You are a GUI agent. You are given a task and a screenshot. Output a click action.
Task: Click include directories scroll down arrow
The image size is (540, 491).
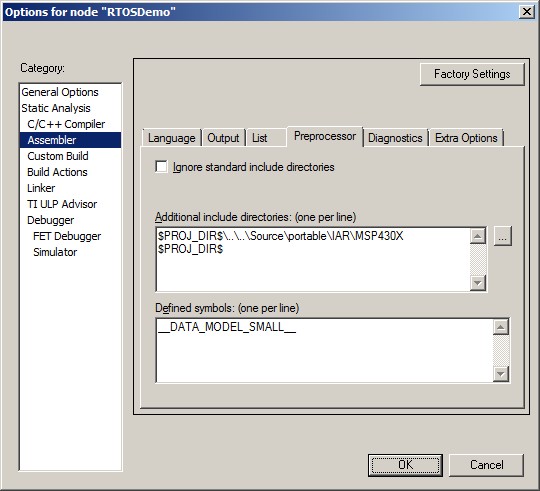pos(478,283)
